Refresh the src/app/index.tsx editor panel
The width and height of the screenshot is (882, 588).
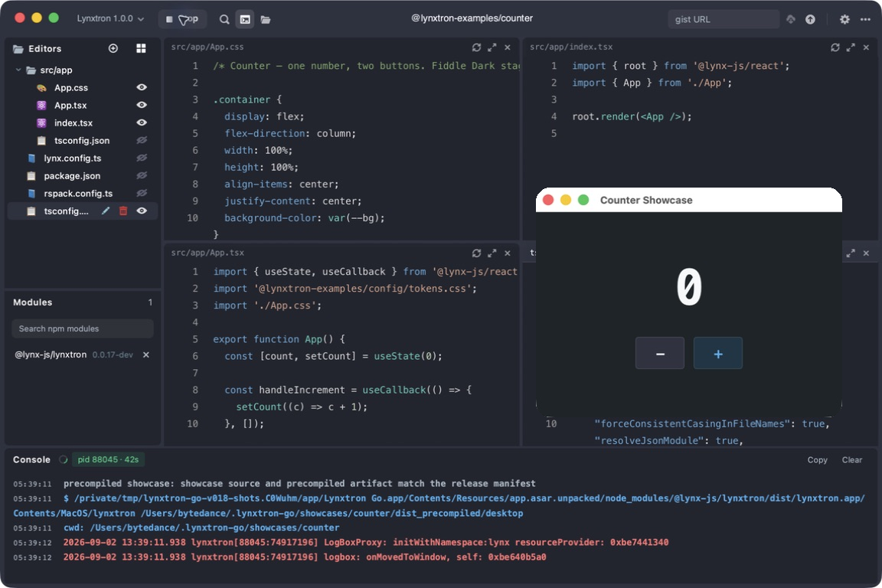(835, 47)
